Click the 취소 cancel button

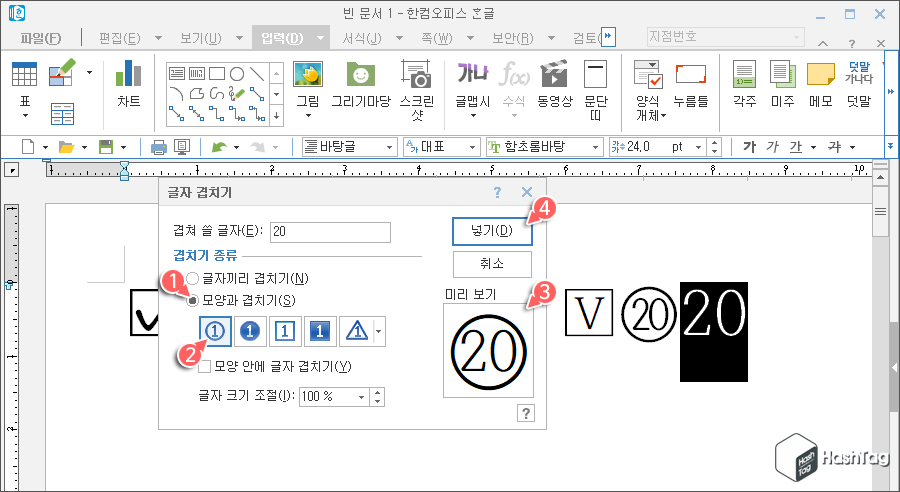pos(492,264)
